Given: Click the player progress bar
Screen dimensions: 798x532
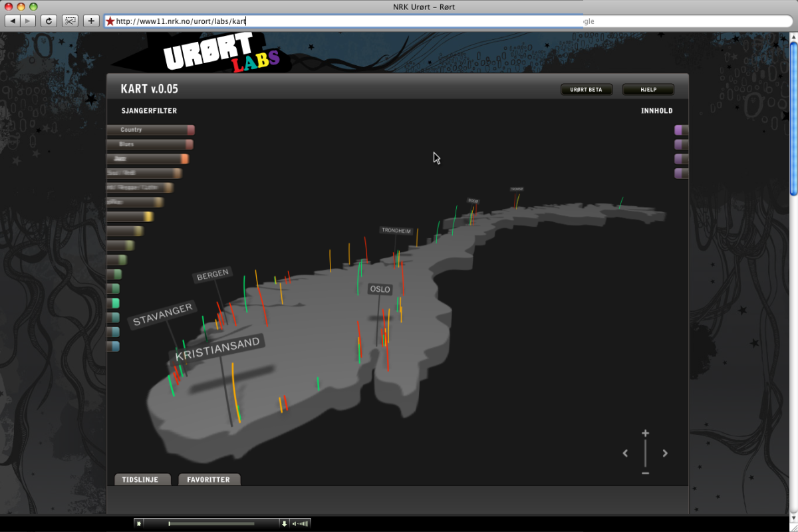Looking at the screenshot, I should [x=211, y=524].
